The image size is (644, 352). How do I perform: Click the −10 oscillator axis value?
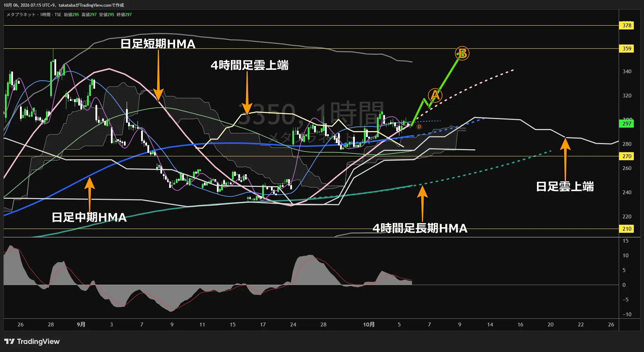627,314
